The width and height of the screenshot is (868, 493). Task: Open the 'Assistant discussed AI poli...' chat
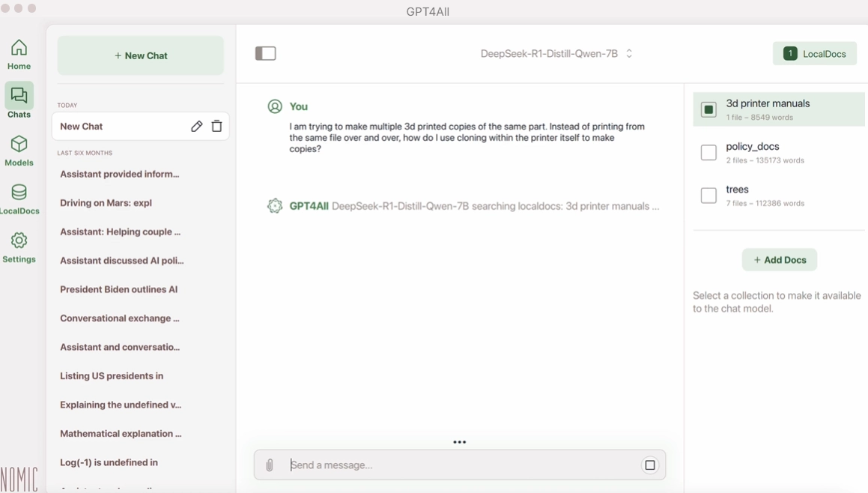pos(122,260)
